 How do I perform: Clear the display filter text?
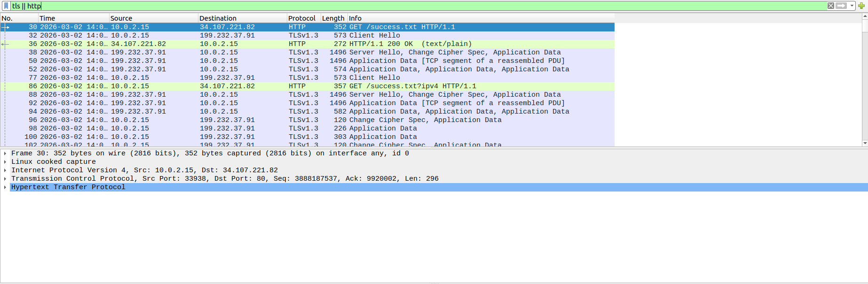pos(831,6)
